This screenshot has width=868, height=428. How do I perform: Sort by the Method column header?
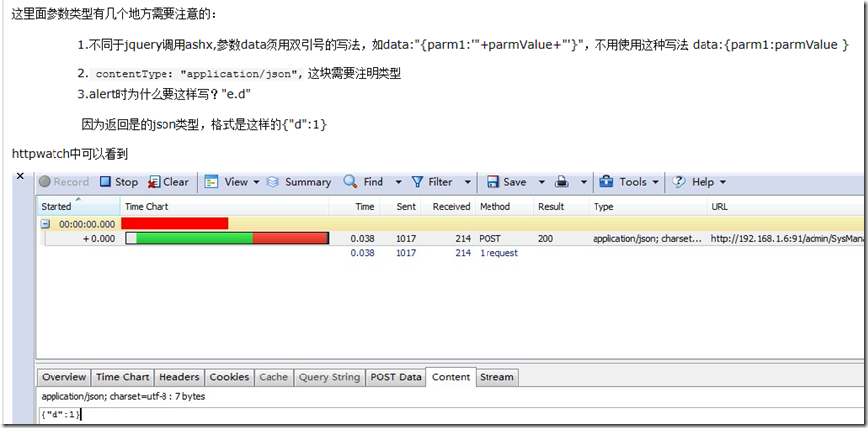[504, 206]
